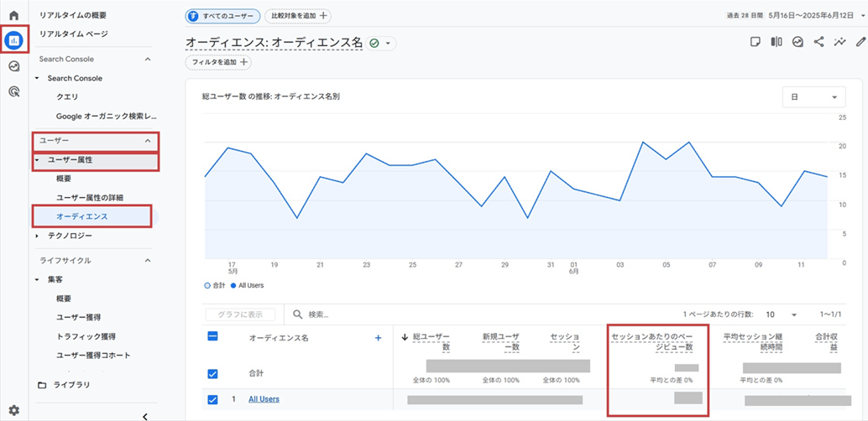The width and height of the screenshot is (868, 421).
Task: Collapse the 集客 tree node
Action: tap(37, 280)
